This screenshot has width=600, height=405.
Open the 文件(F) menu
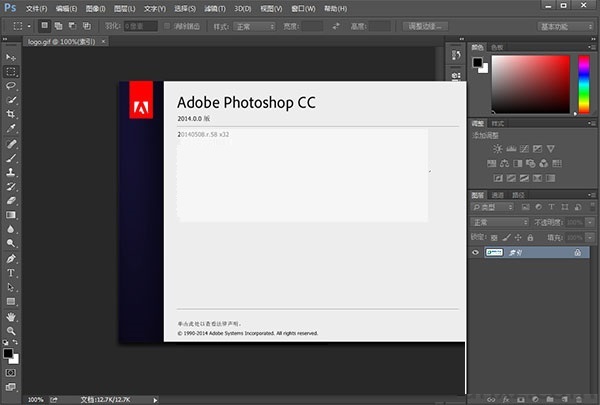pyautogui.click(x=36, y=8)
